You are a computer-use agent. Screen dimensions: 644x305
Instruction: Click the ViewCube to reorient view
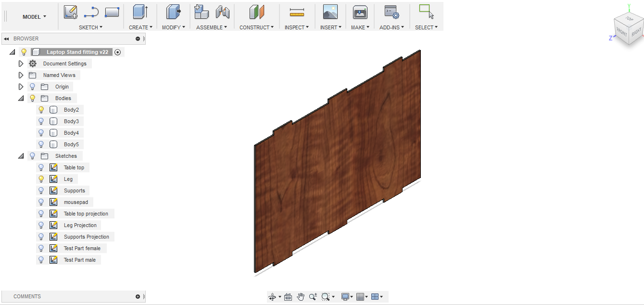coord(629,30)
